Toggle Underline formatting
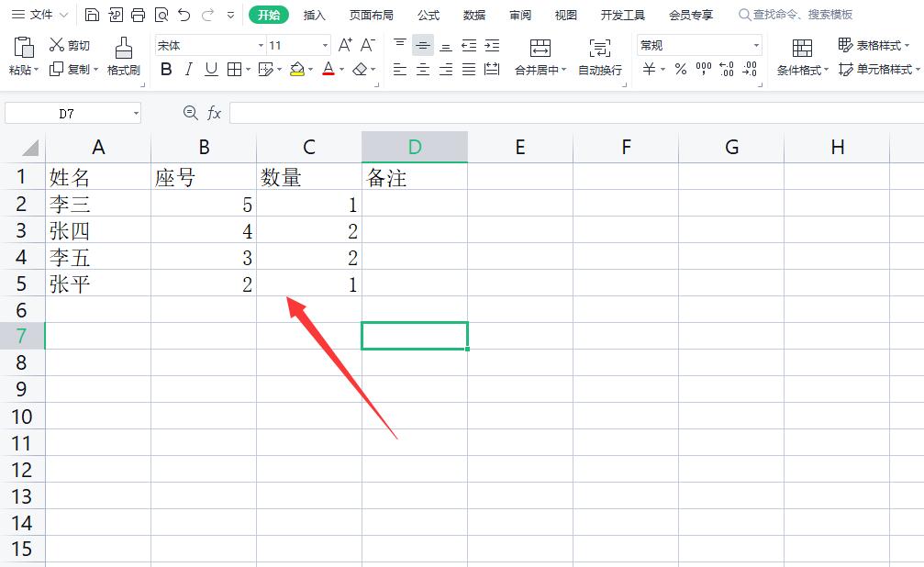Image resolution: width=924 pixels, height=567 pixels. pyautogui.click(x=210, y=68)
